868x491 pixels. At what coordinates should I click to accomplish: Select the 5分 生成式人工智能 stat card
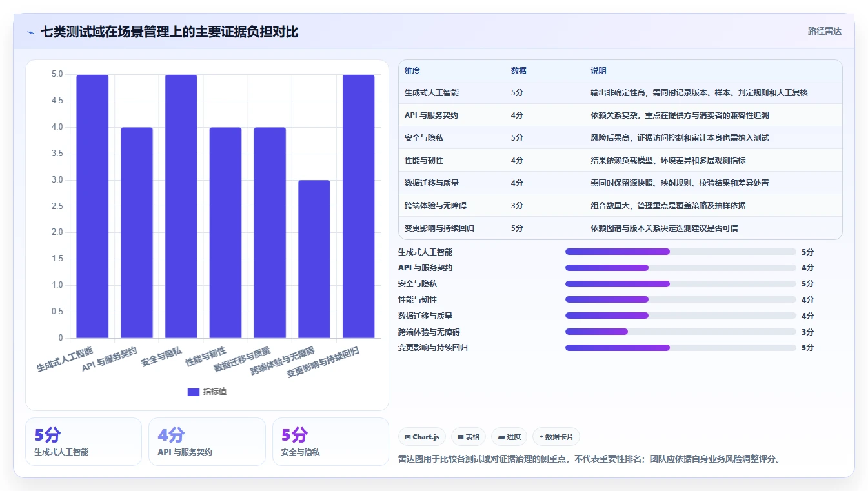83,441
